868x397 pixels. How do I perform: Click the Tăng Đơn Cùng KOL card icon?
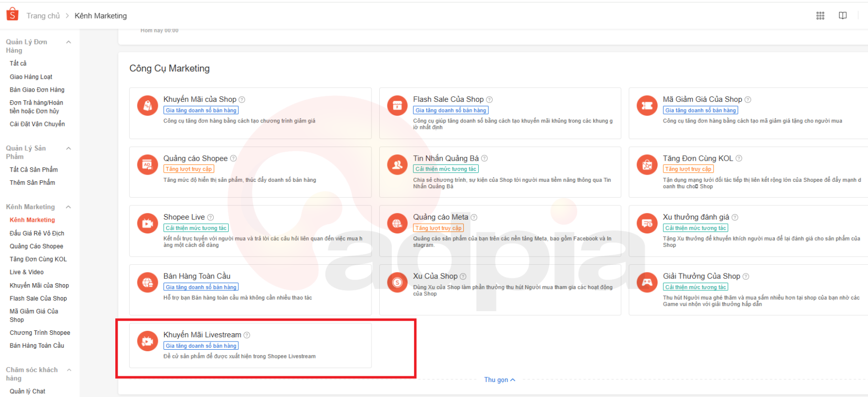[647, 164]
